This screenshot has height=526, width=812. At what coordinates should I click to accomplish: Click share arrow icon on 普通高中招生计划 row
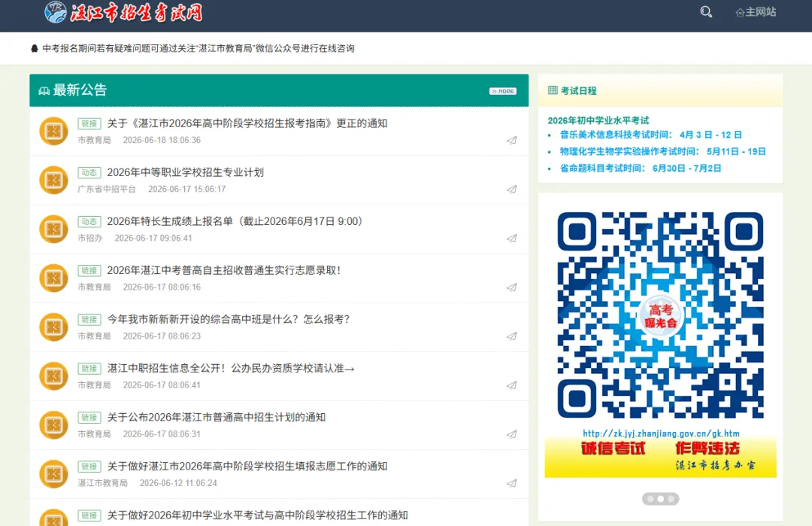pyautogui.click(x=512, y=434)
